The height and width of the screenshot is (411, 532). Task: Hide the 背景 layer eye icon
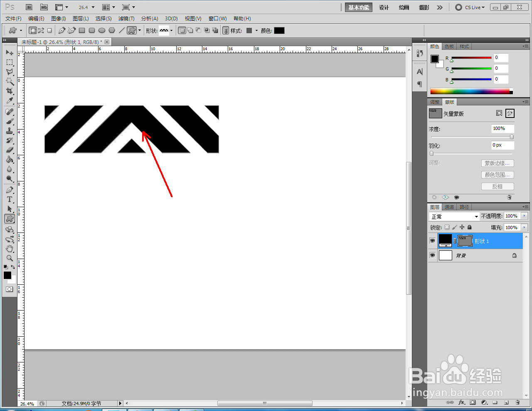[432, 255]
